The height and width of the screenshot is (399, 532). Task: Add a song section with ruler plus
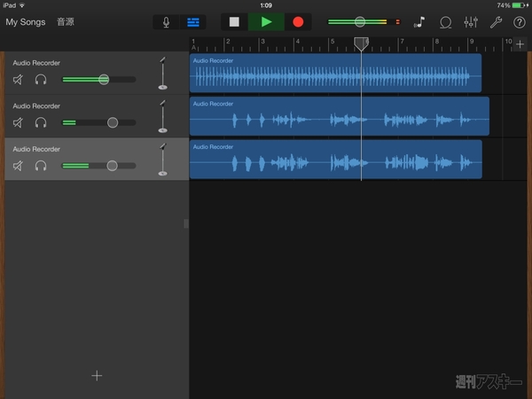(x=520, y=43)
